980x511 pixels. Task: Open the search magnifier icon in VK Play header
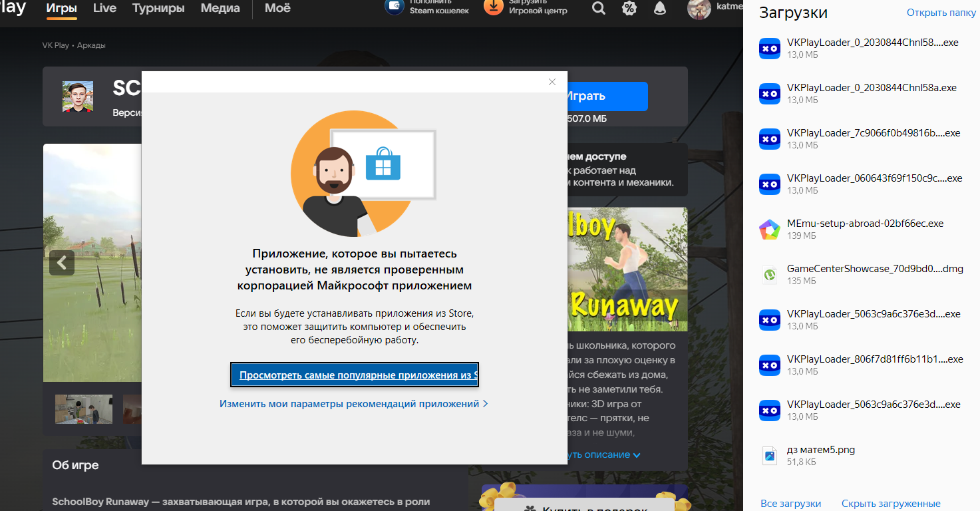599,9
